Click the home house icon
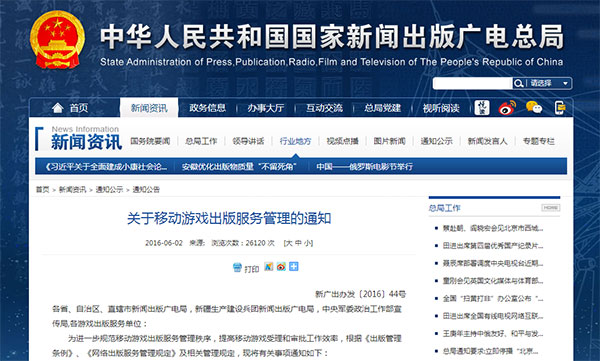 (57, 108)
